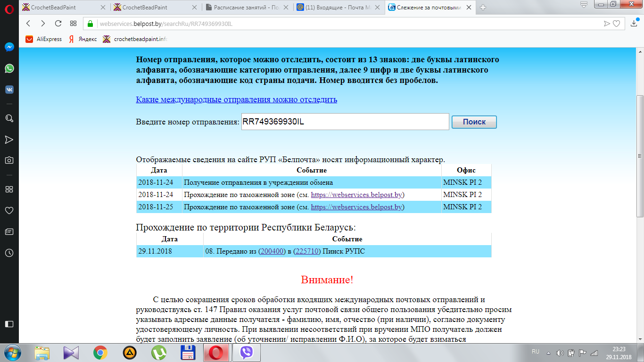Open bookmarks via the sidebar heart icon
Image resolution: width=644 pixels, height=362 pixels.
pos(9,210)
